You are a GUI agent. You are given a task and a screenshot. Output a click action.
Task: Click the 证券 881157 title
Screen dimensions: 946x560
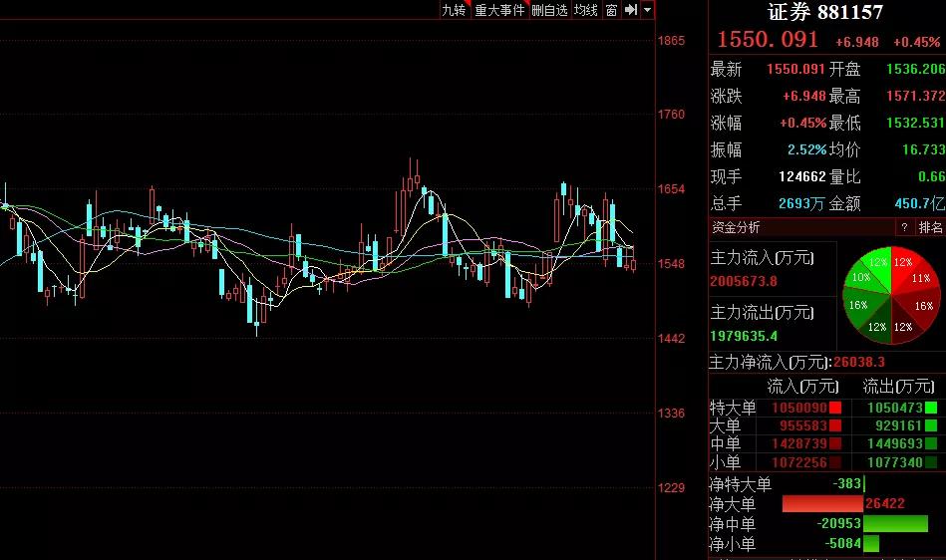pos(824,12)
